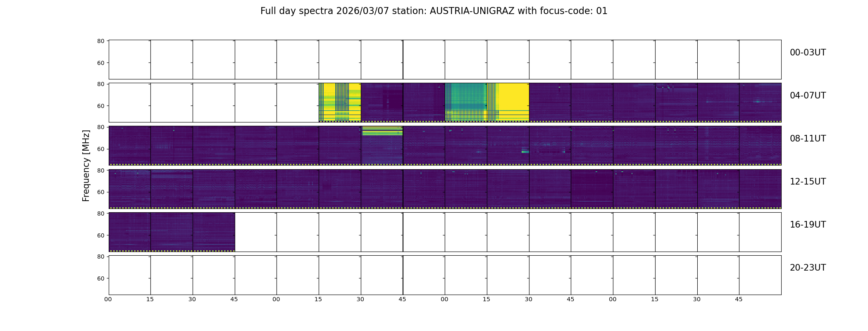Click the "80" tick of the 12-15UT row
Image resolution: width=868 pixels, height=331 pixels.
coord(100,170)
